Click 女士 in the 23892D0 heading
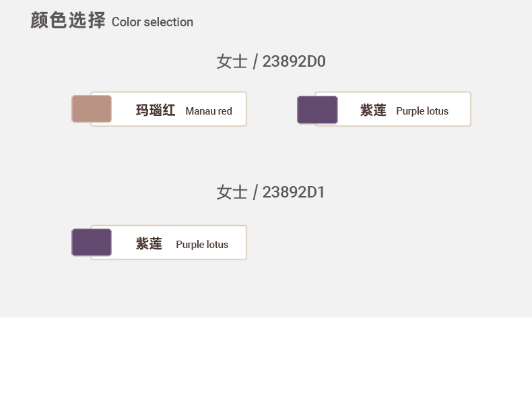Image resolution: width=532 pixels, height=395 pixels. coord(232,62)
